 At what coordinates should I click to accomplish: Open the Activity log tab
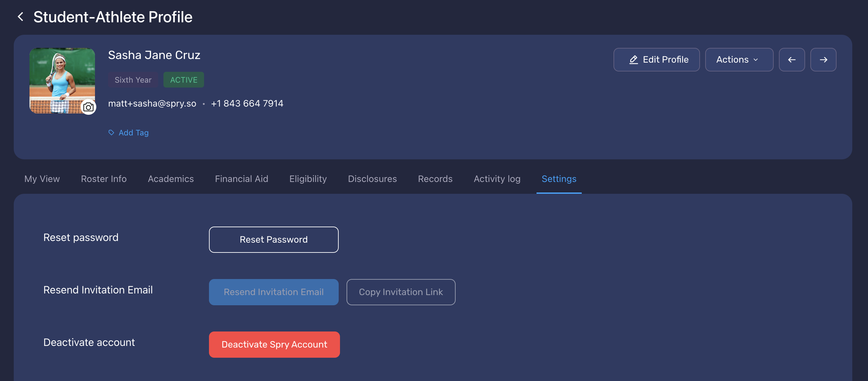(x=497, y=179)
